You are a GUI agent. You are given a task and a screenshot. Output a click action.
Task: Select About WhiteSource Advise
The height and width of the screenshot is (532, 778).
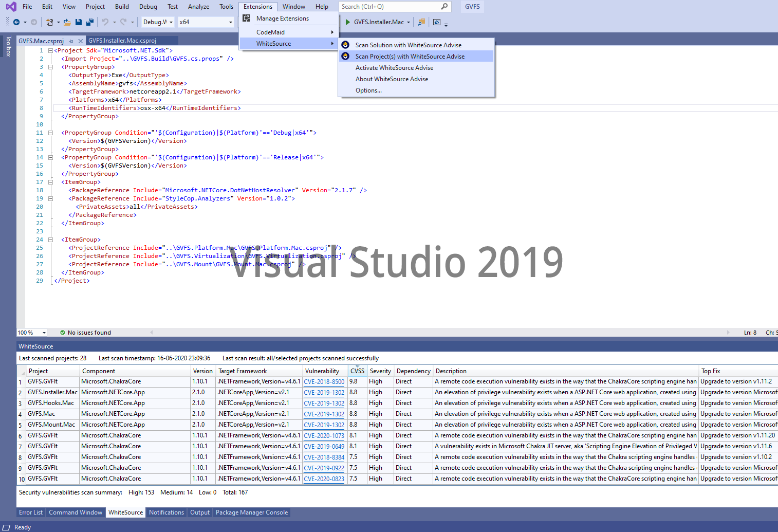(x=416, y=79)
